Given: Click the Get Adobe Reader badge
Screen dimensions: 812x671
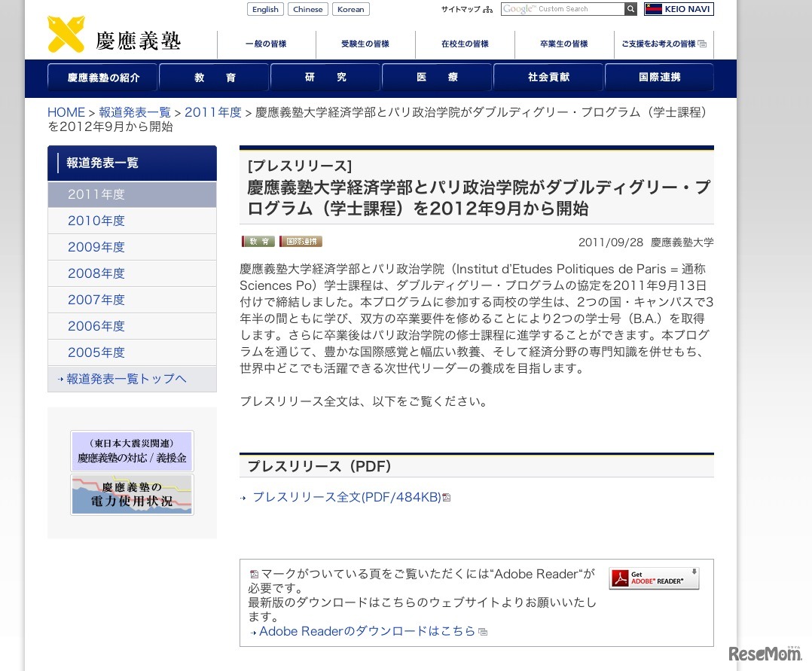Looking at the screenshot, I should pyautogui.click(x=653, y=578).
